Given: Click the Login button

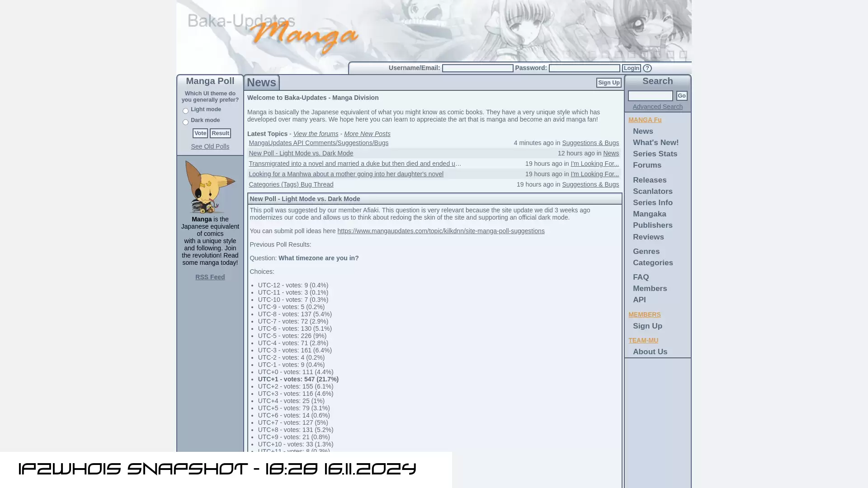Looking at the screenshot, I should (631, 68).
